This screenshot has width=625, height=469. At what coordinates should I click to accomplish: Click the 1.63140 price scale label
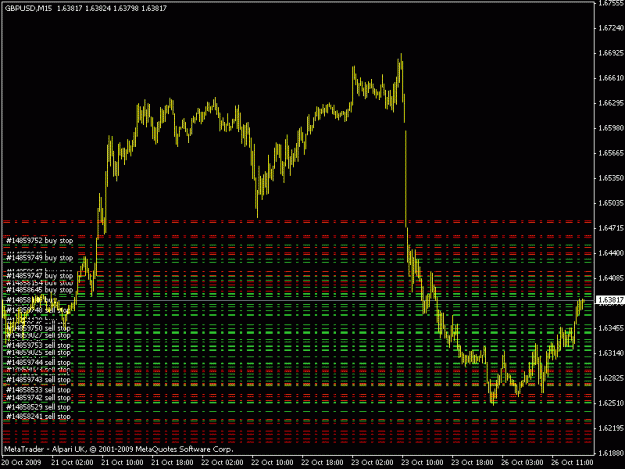pyautogui.click(x=610, y=353)
